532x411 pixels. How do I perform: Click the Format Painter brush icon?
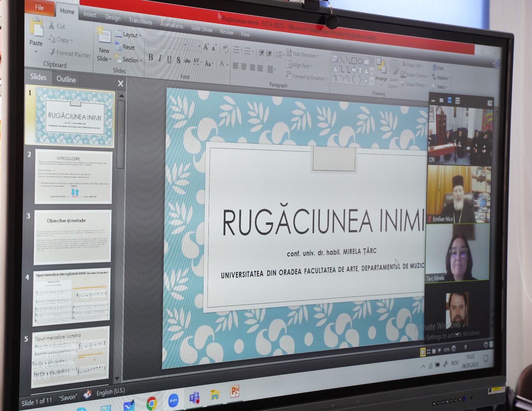pyautogui.click(x=52, y=52)
